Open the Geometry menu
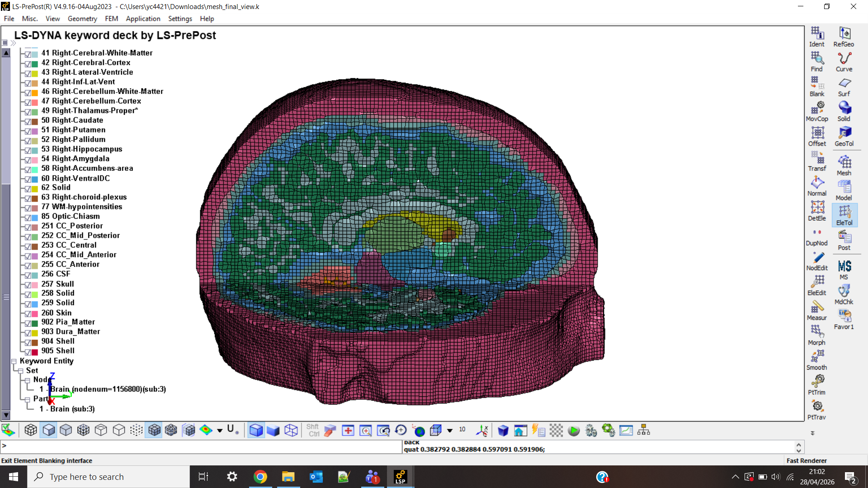 (x=82, y=19)
